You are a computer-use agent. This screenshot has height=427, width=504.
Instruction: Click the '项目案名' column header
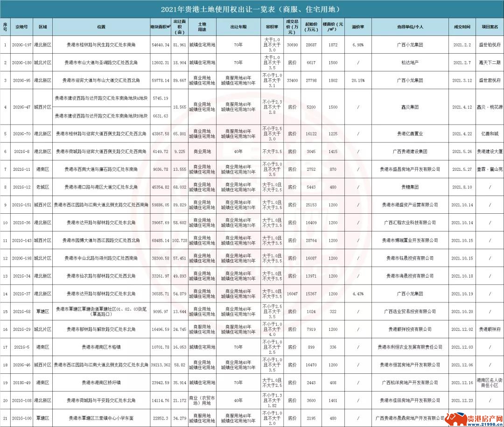point(490,27)
